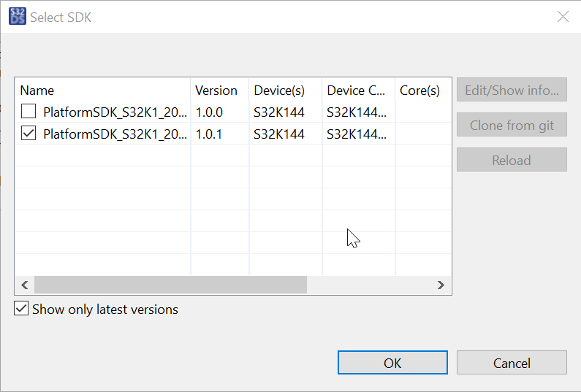The width and height of the screenshot is (581, 392).
Task: Click the Clone from git button
Action: 512,125
